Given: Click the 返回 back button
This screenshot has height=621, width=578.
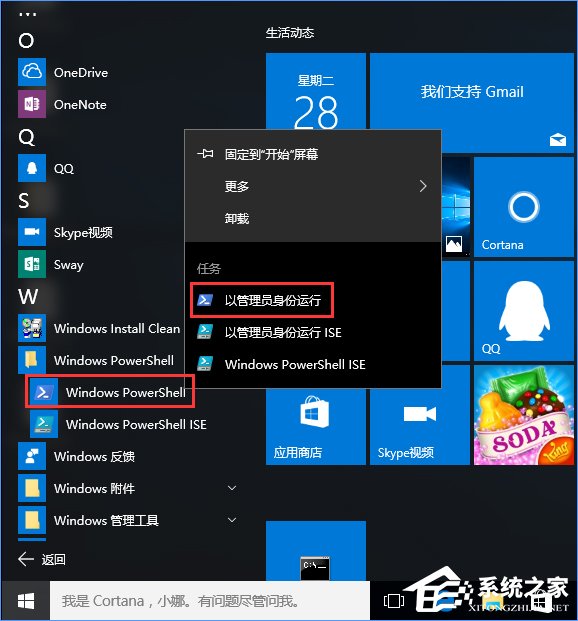Looking at the screenshot, I should pos(42,559).
